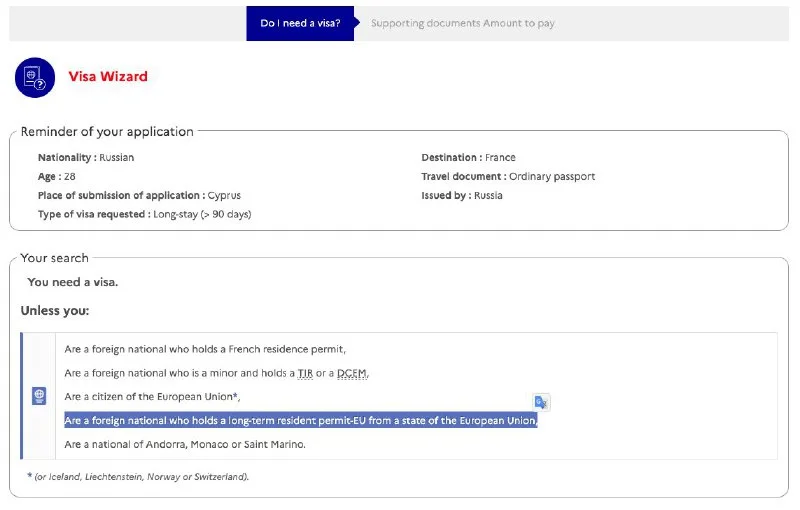This screenshot has width=800, height=510.
Task: Click the 'You need a visa.' result text
Action: (73, 282)
